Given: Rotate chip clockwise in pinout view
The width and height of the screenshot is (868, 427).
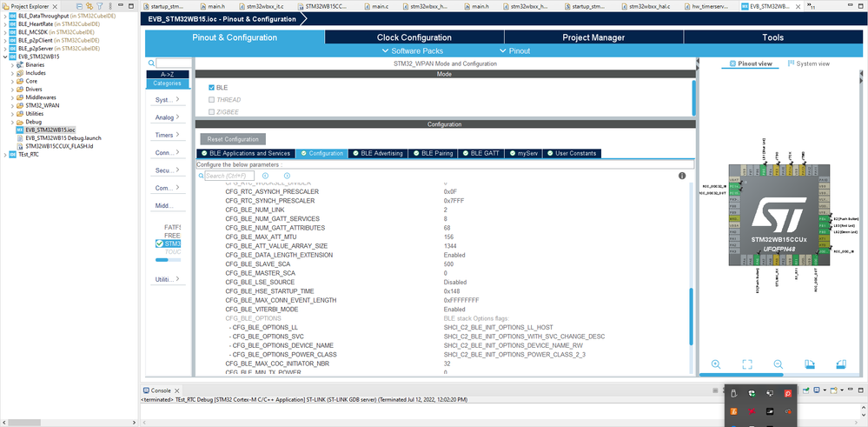Looking at the screenshot, I should point(809,364).
